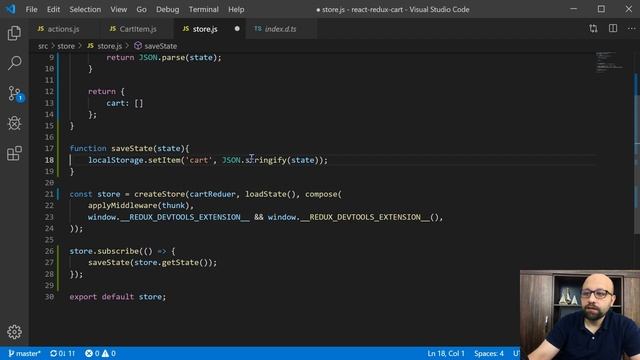Click applyMiddleware(thunk) on line 22
This screenshot has width=640, height=360.
[x=139, y=205]
